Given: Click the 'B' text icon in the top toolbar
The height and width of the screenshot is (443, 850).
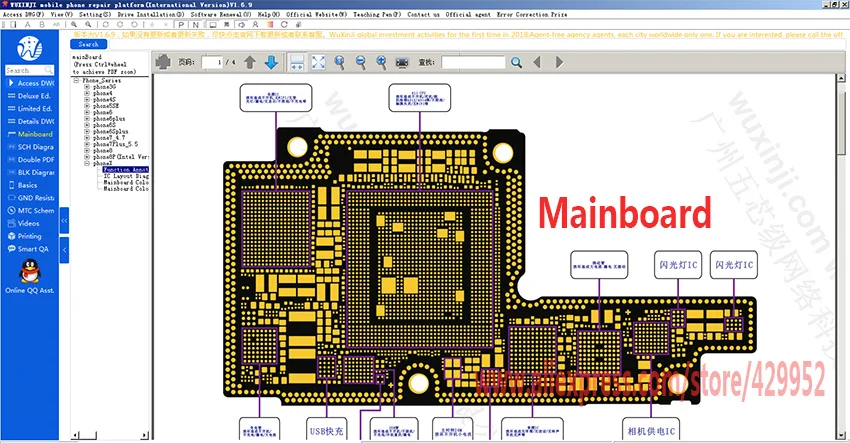Looking at the screenshot, I should pos(42,24).
